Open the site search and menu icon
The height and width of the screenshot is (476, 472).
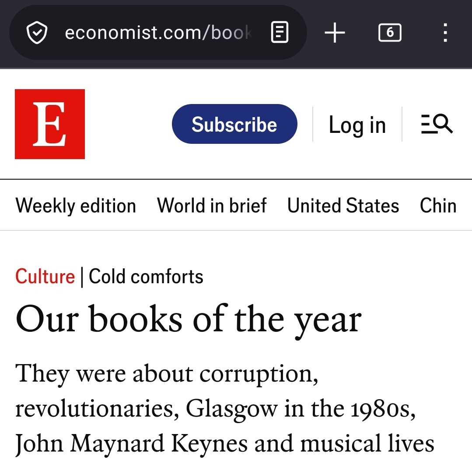click(x=437, y=124)
